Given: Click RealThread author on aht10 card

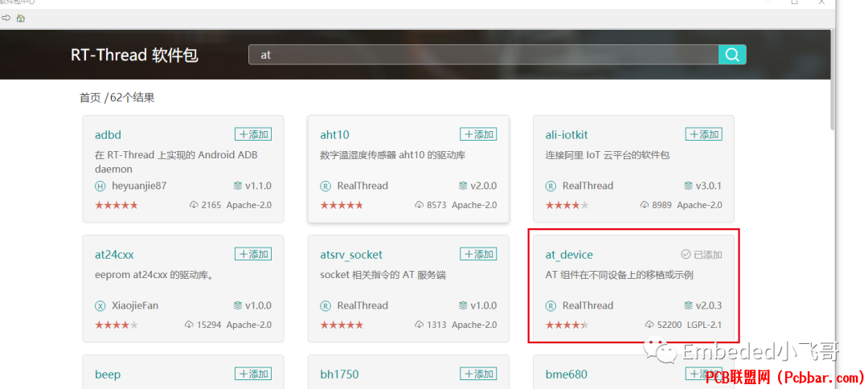Looking at the screenshot, I should point(362,186).
